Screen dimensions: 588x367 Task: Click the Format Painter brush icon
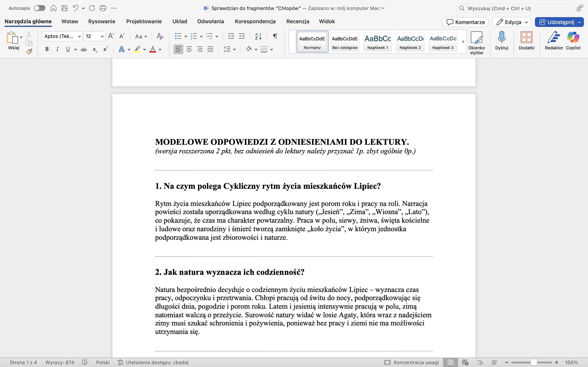tap(29, 51)
